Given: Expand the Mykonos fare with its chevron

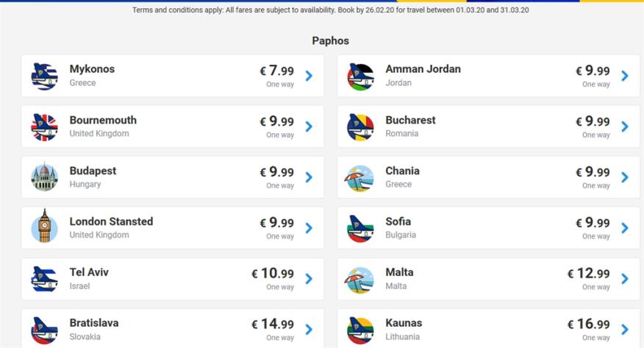Looking at the screenshot, I should pyautogui.click(x=309, y=76).
